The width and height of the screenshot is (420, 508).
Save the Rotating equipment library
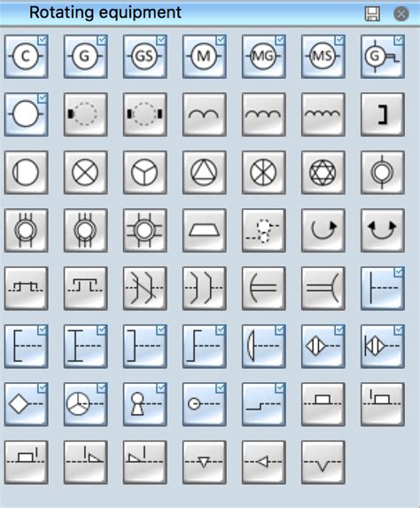372,14
